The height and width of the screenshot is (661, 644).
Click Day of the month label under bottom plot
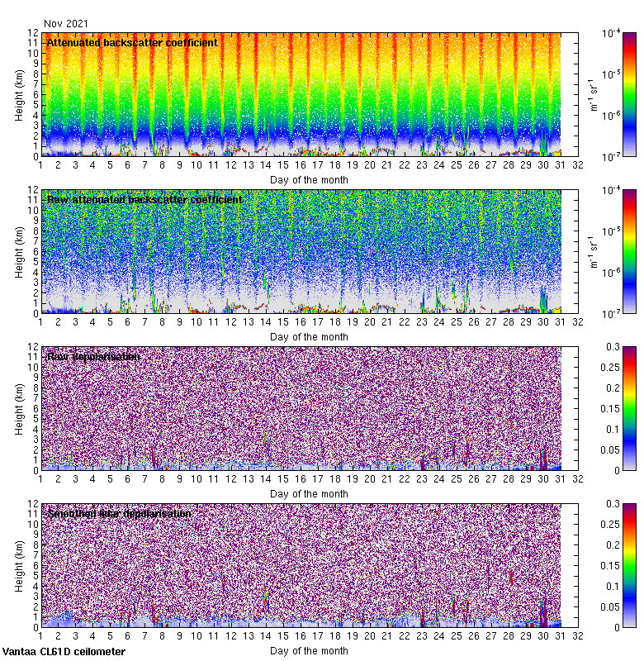point(309,651)
